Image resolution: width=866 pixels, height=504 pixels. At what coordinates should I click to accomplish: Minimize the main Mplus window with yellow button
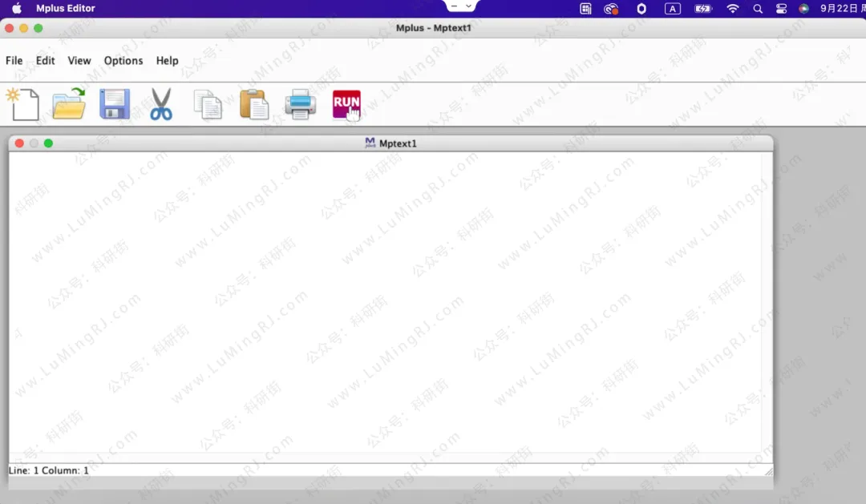point(24,28)
